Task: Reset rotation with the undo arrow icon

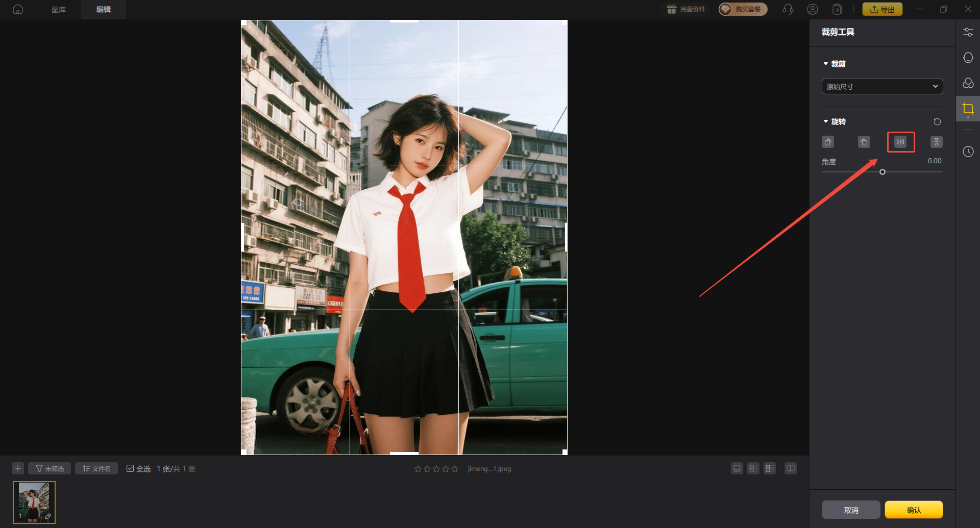Action: pyautogui.click(x=937, y=121)
